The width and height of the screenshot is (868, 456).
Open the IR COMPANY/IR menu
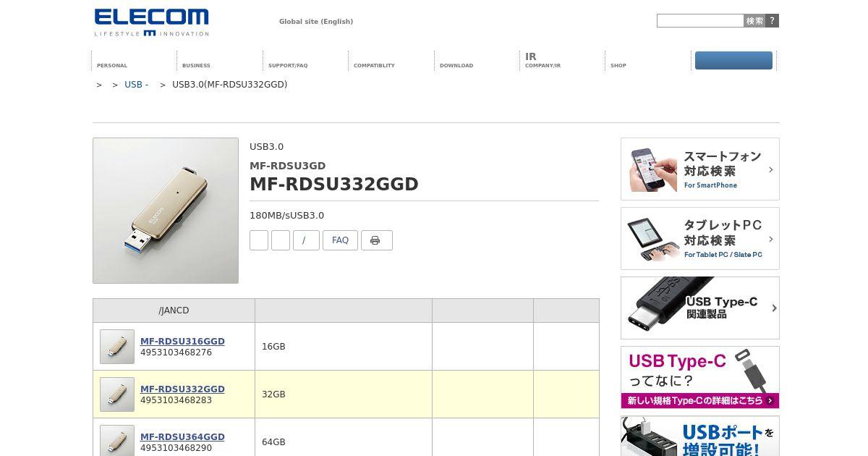pos(542,61)
